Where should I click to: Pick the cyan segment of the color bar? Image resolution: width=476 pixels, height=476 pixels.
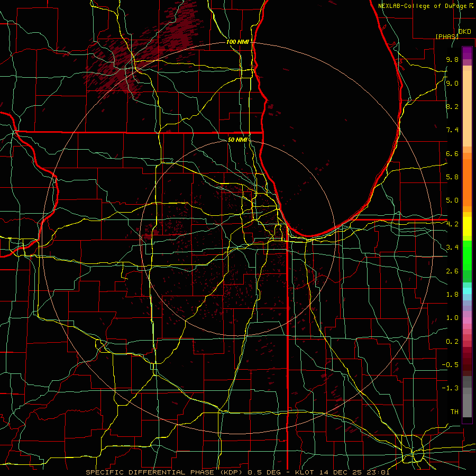point(467,291)
